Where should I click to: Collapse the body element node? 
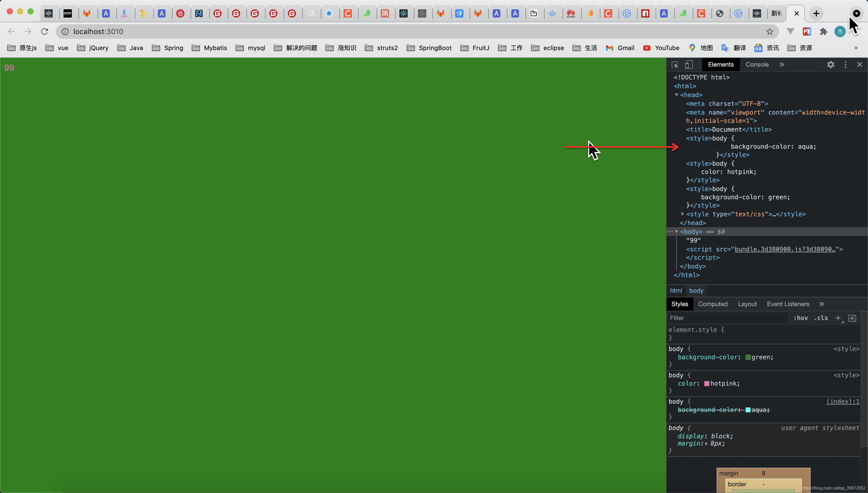[676, 232]
